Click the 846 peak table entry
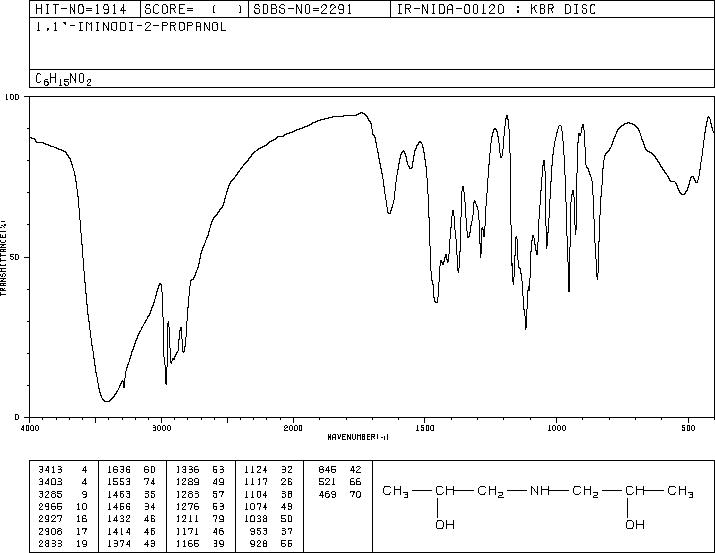 tap(340, 470)
